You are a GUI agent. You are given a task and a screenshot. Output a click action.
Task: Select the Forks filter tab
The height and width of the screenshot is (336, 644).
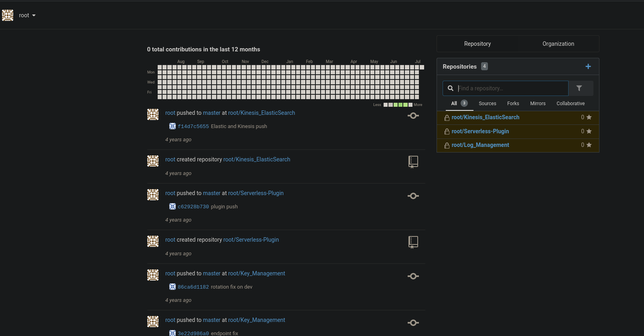click(x=513, y=104)
